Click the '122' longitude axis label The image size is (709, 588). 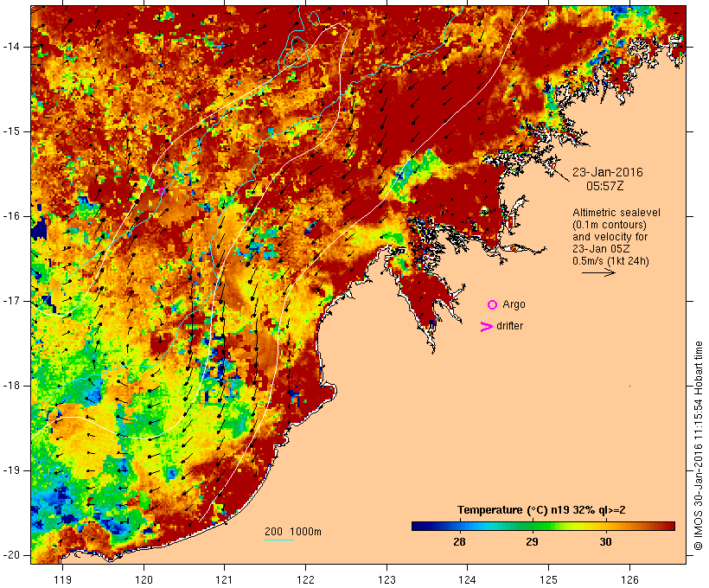pyautogui.click(x=306, y=580)
